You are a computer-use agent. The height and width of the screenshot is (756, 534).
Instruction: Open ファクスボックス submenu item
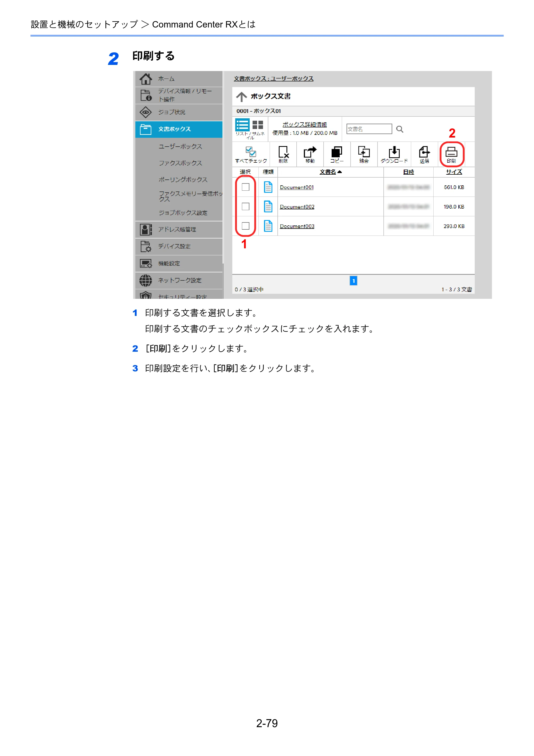180,163
